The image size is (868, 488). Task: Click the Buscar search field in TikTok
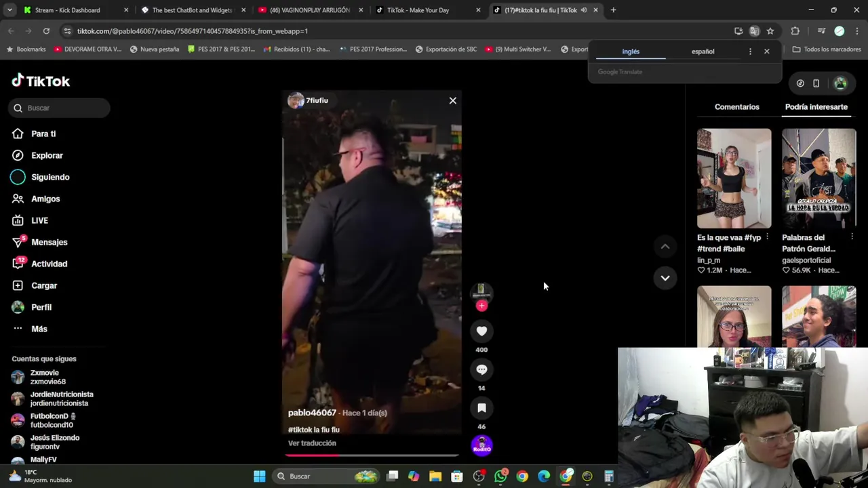pyautogui.click(x=60, y=108)
